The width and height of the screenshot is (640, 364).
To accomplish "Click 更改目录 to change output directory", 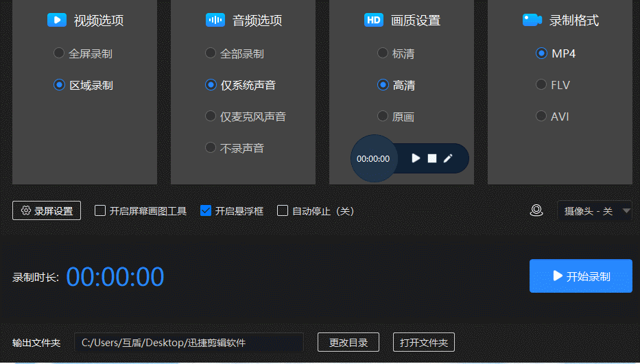I will [348, 342].
